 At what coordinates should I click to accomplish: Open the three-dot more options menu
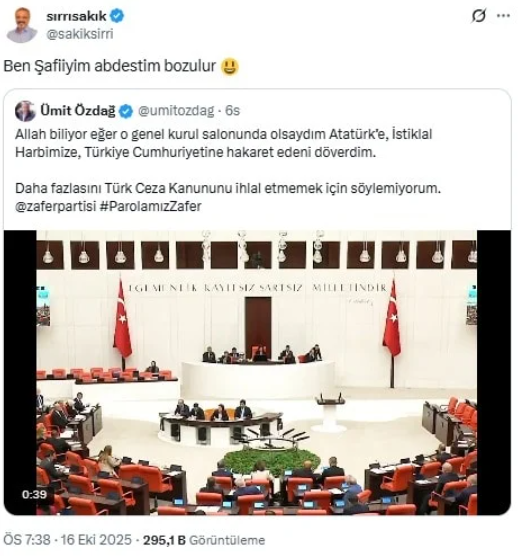point(503,16)
